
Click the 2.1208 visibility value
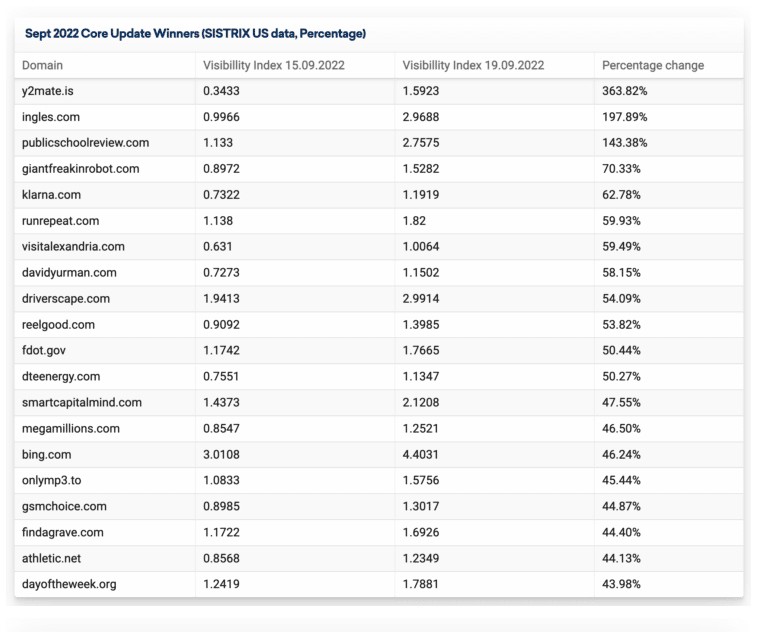[421, 402]
